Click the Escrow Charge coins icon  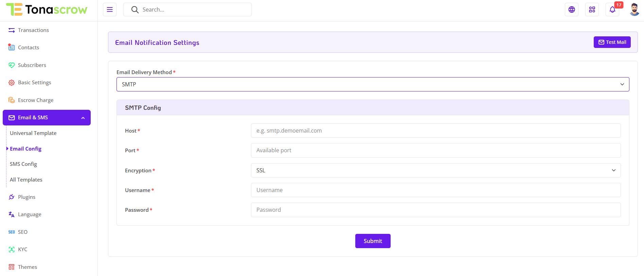pyautogui.click(x=12, y=100)
